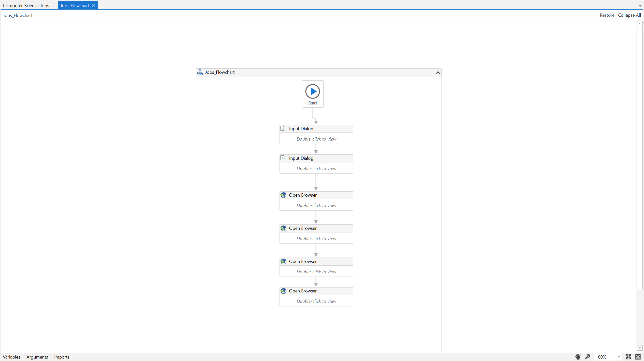Image resolution: width=644 pixels, height=361 pixels.
Task: Click the first Open Browser globe icon
Action: (x=283, y=195)
